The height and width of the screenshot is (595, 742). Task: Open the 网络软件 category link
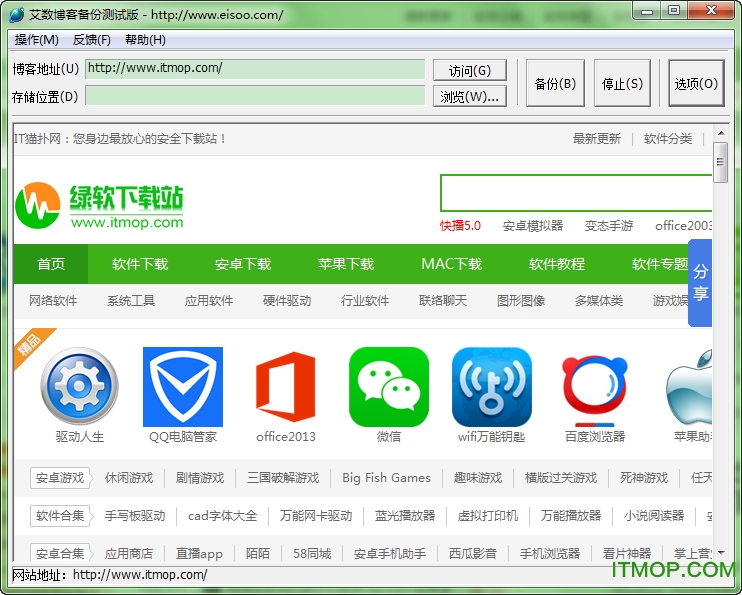[x=53, y=301]
